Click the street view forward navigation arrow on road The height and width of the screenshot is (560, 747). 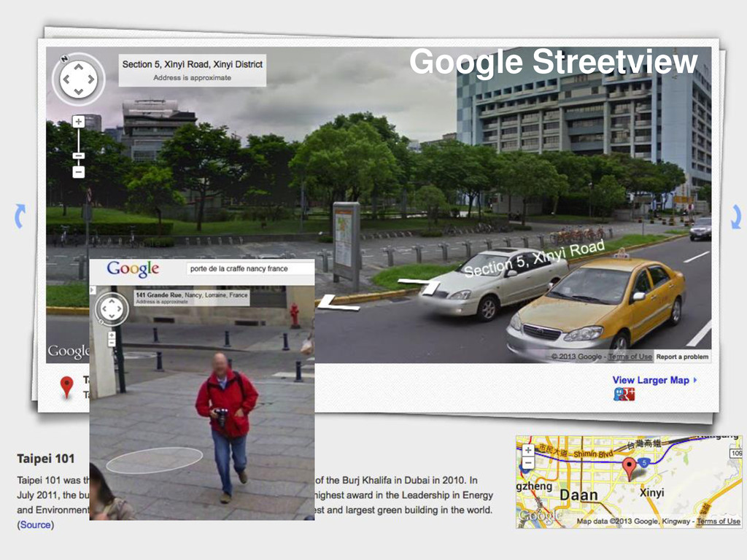tap(419, 287)
